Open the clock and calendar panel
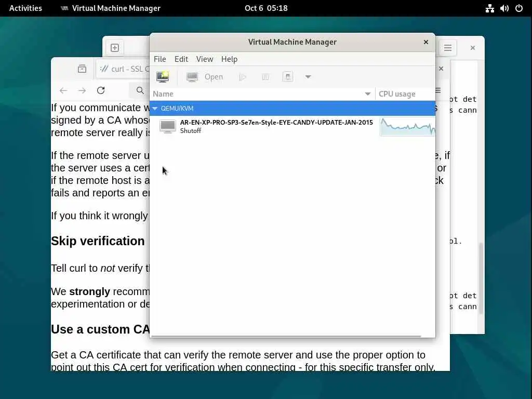 point(266,8)
